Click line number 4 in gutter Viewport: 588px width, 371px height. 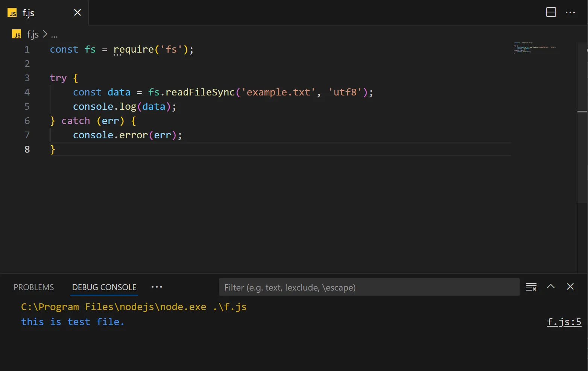pos(27,92)
